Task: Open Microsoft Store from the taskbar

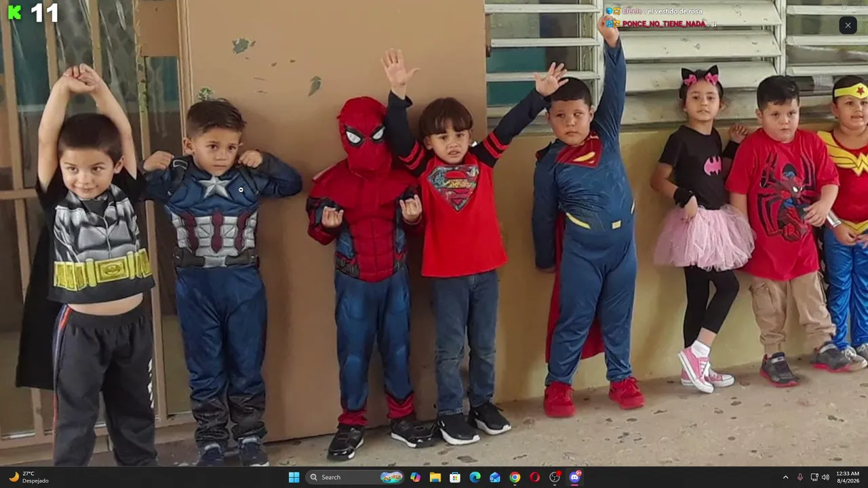Action: (x=455, y=477)
